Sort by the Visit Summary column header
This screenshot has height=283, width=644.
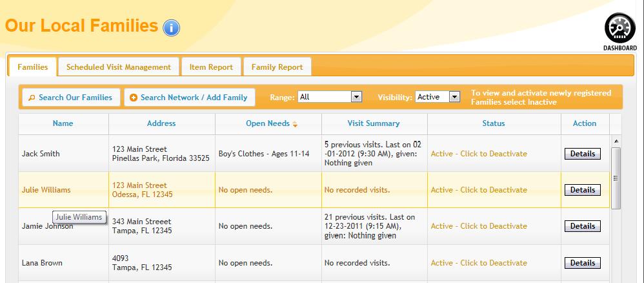coord(374,123)
